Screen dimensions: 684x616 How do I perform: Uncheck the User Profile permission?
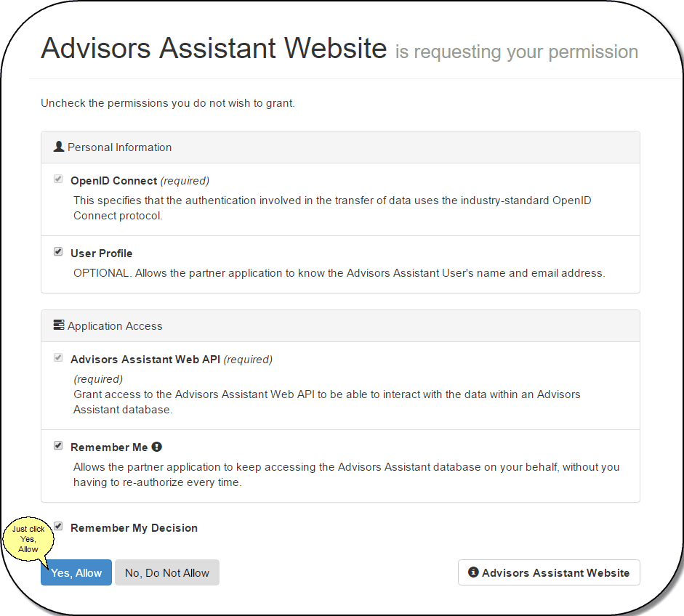point(58,251)
